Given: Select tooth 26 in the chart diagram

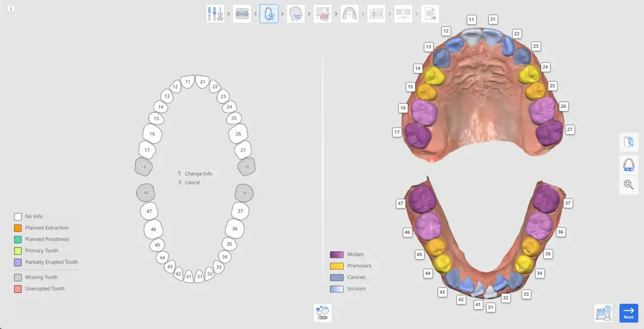Looking at the screenshot, I should [238, 134].
